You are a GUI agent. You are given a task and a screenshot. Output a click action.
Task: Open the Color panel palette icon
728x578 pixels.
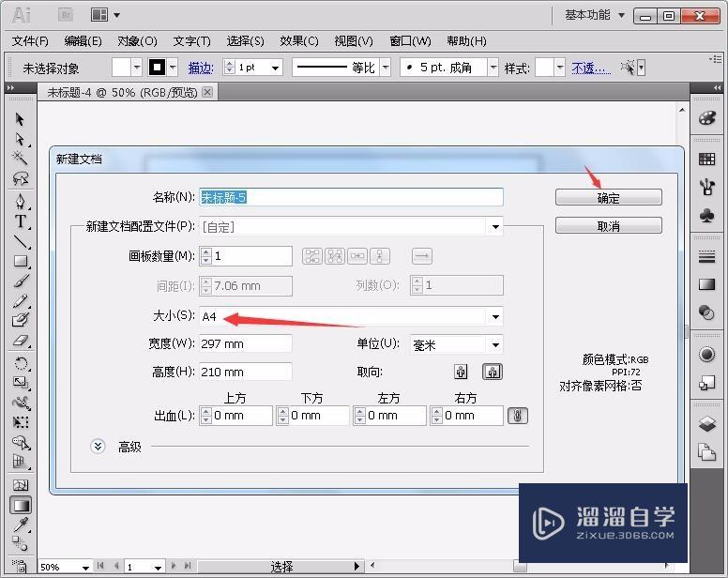click(x=706, y=118)
